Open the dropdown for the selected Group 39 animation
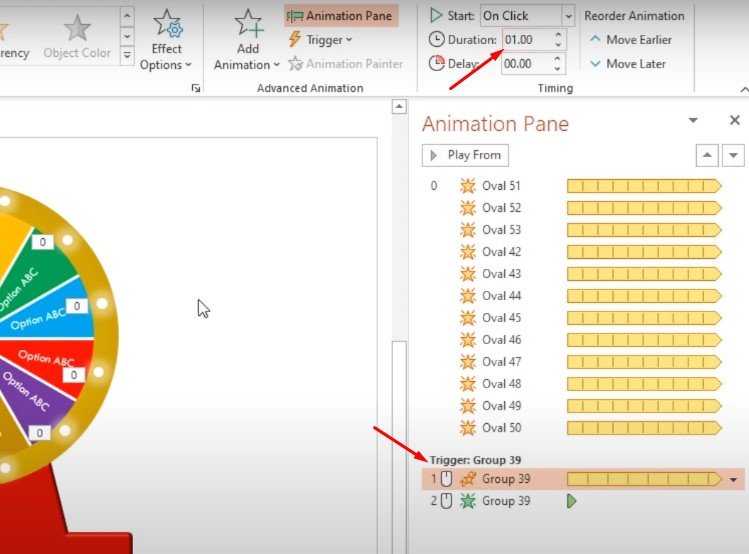 (x=734, y=479)
